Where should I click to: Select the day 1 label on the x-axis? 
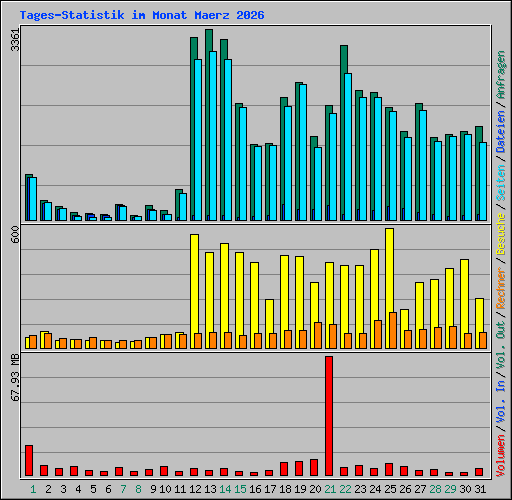[x=33, y=489]
